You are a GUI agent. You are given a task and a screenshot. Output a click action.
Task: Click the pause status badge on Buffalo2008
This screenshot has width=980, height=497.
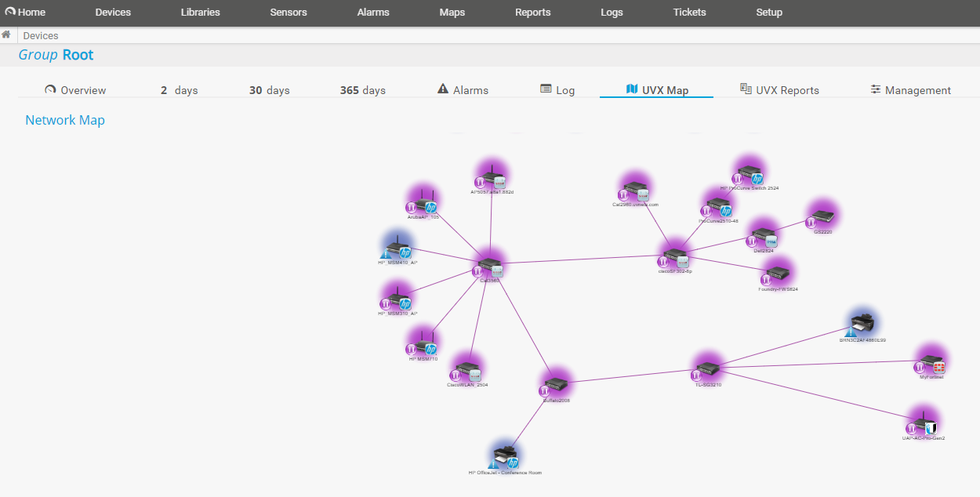coord(543,391)
